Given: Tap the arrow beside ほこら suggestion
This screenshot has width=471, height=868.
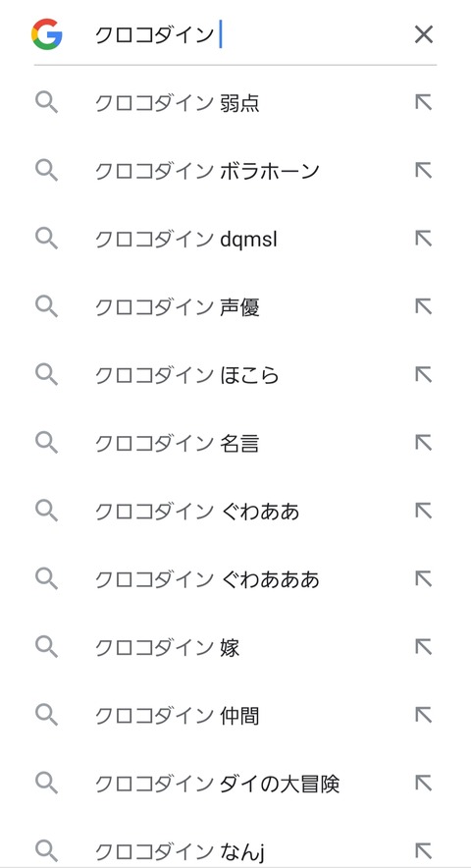Looking at the screenshot, I should [x=423, y=375].
